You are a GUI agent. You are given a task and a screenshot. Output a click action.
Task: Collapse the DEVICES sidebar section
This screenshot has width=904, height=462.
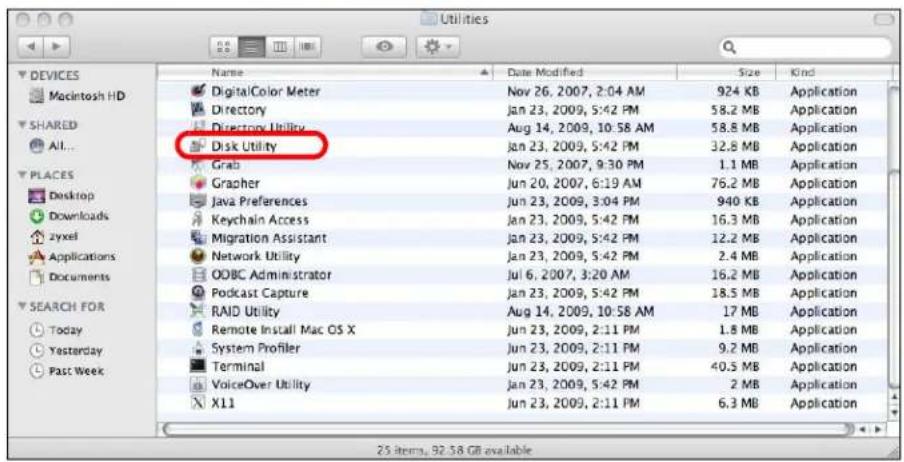click(22, 76)
